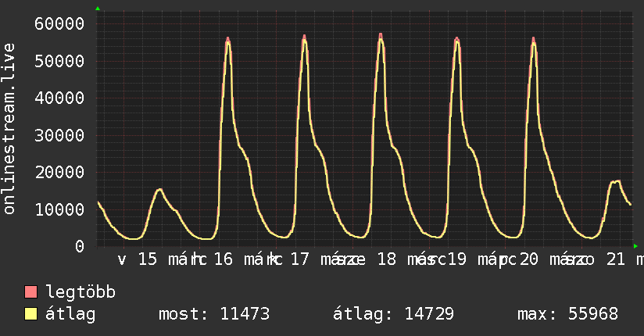Click the pink legtöbb legend swatch
644x336 pixels.
[30, 291]
